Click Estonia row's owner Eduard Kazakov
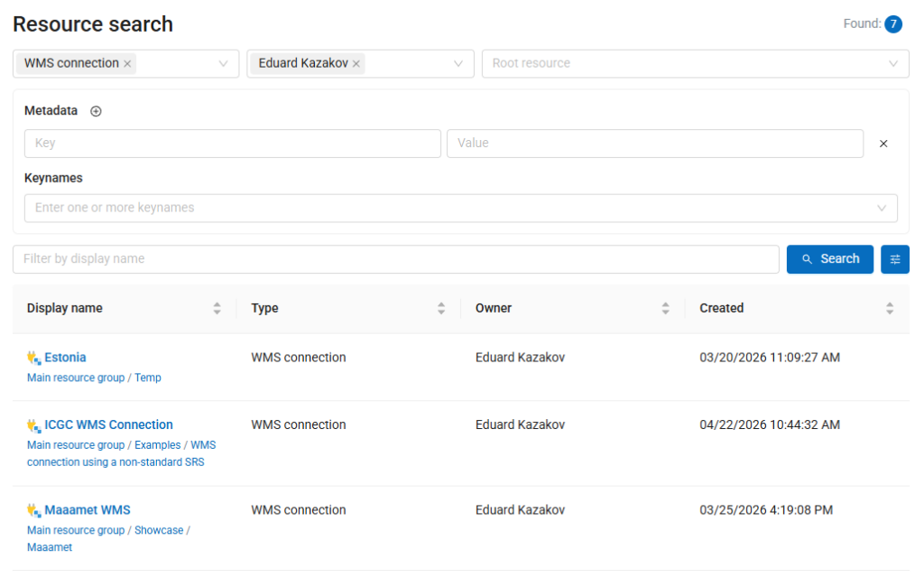The width and height of the screenshot is (924, 578). pyautogui.click(x=521, y=358)
